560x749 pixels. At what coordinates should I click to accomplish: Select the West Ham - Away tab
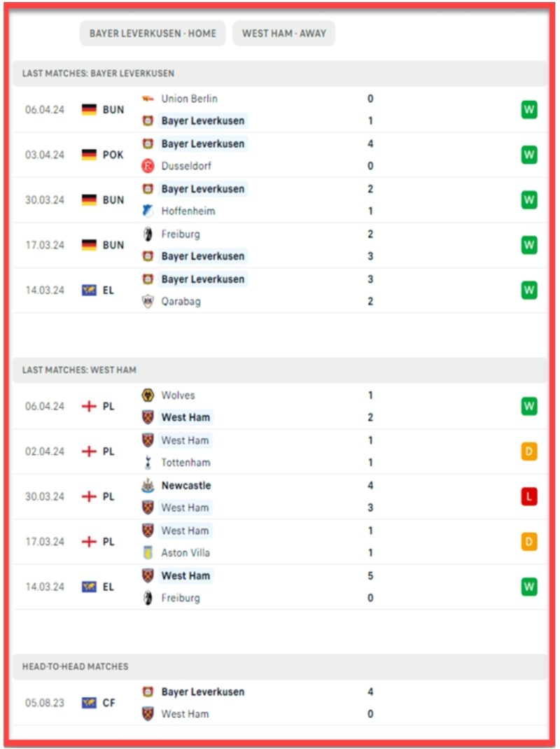point(283,34)
